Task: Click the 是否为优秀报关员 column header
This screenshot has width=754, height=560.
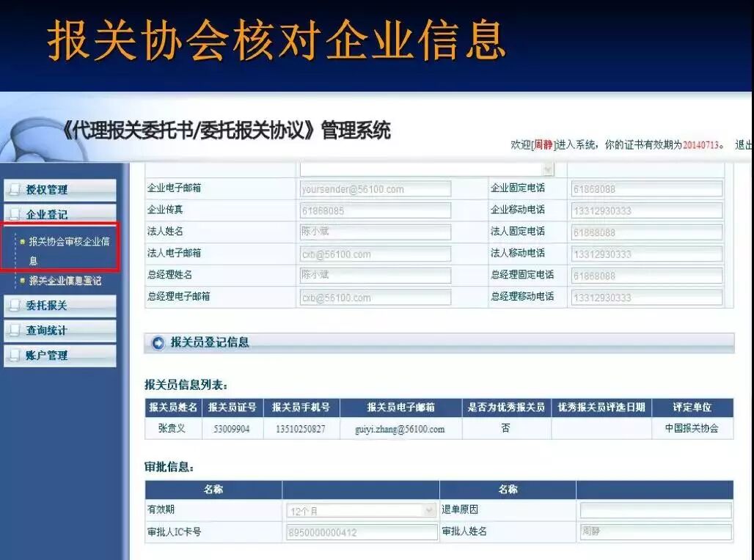Action: tap(506, 407)
